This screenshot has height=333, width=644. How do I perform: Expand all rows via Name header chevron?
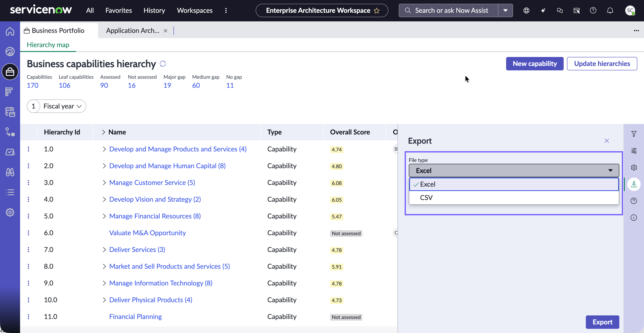(104, 132)
